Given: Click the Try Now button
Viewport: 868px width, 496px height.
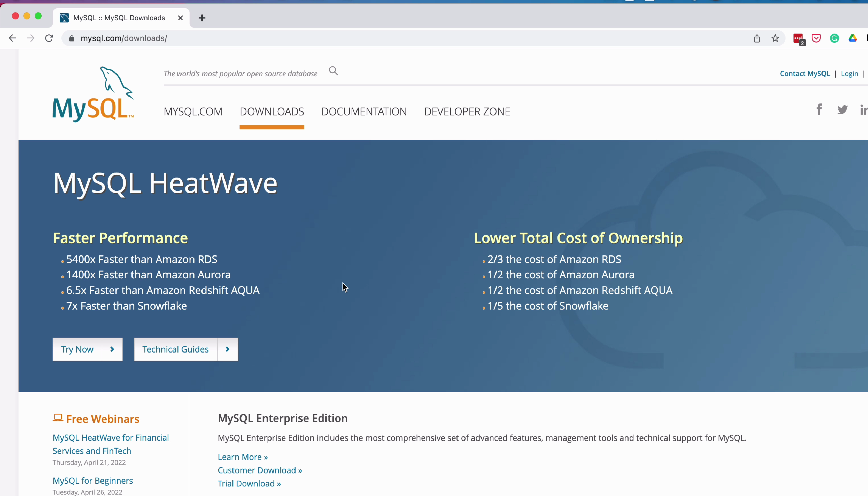Looking at the screenshot, I should (78, 349).
